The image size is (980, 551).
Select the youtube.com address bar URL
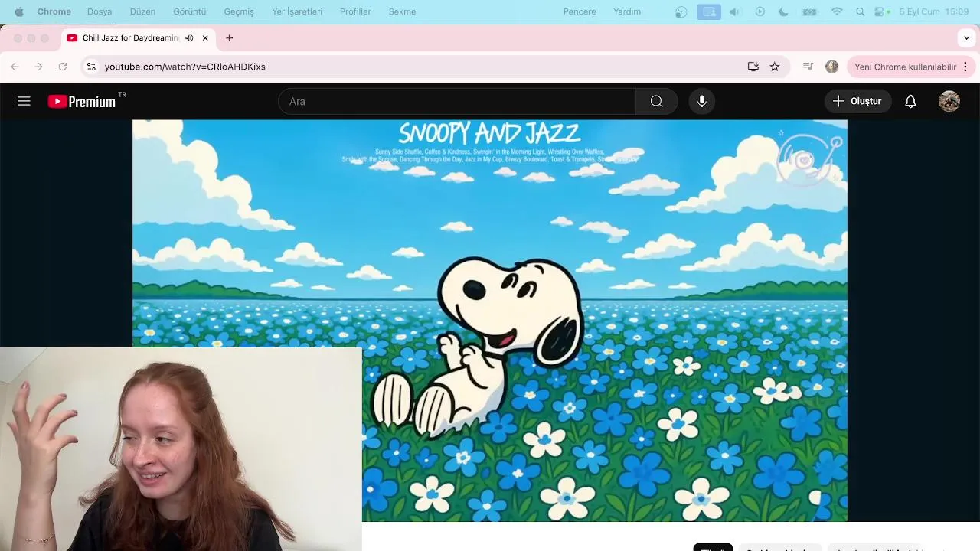(185, 67)
